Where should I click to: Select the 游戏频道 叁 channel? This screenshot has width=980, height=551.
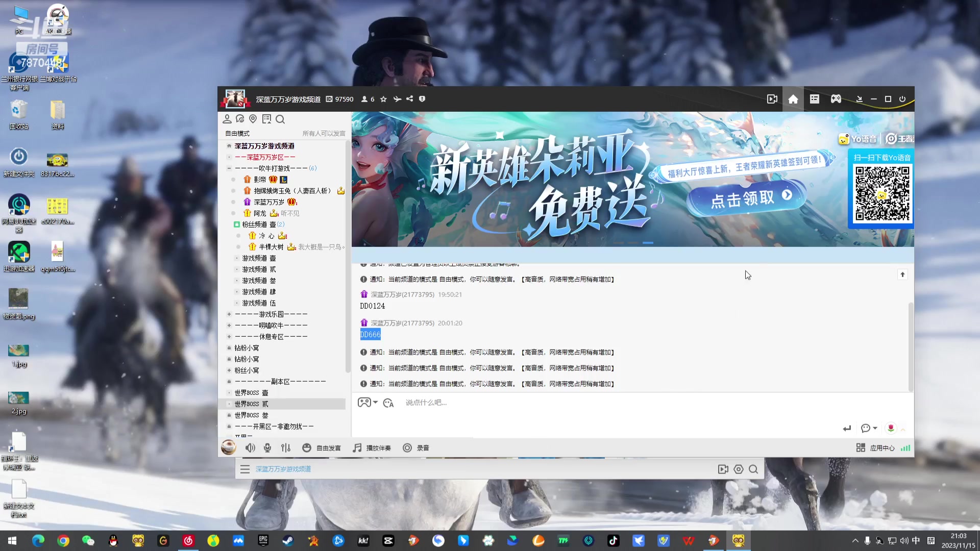[x=259, y=281]
